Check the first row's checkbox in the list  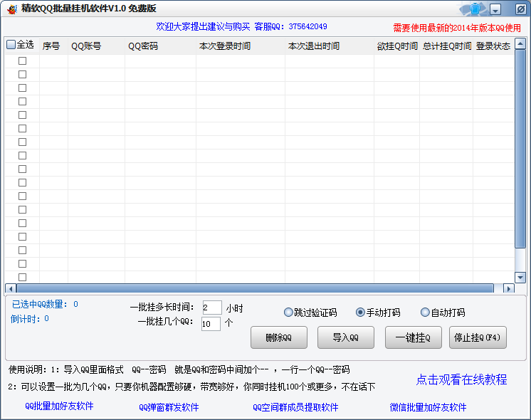22,61
